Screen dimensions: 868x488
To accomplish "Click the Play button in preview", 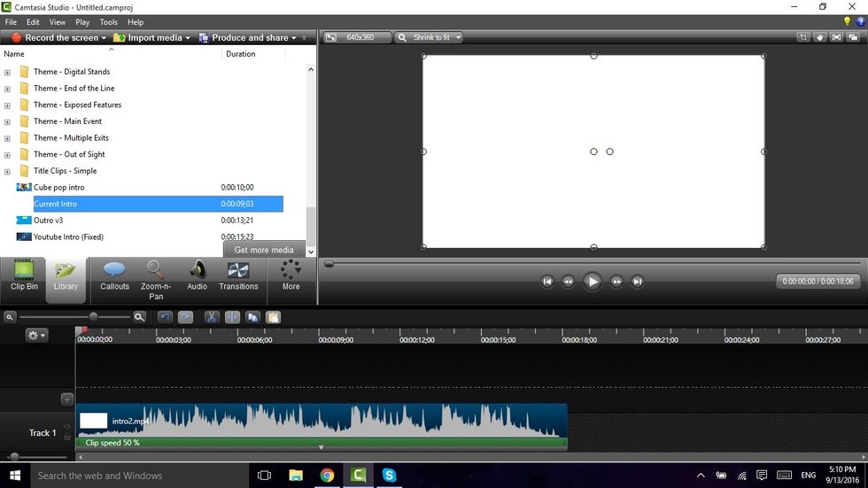I will pos(593,282).
